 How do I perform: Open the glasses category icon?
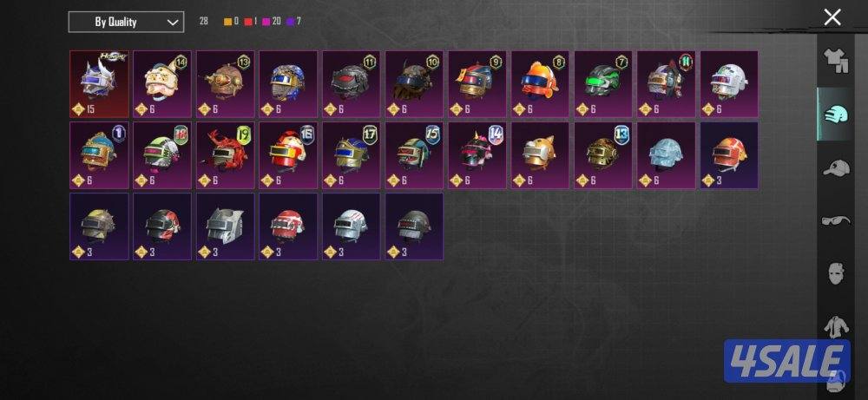(835, 220)
